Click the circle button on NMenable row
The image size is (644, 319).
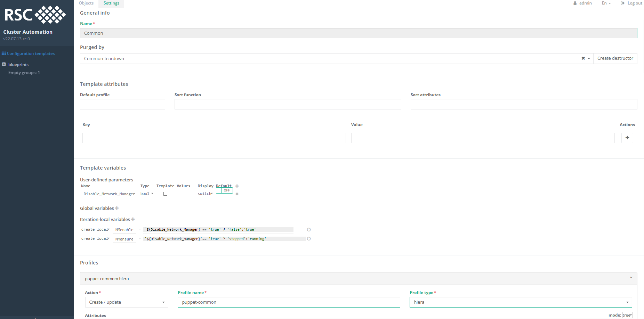point(309,230)
